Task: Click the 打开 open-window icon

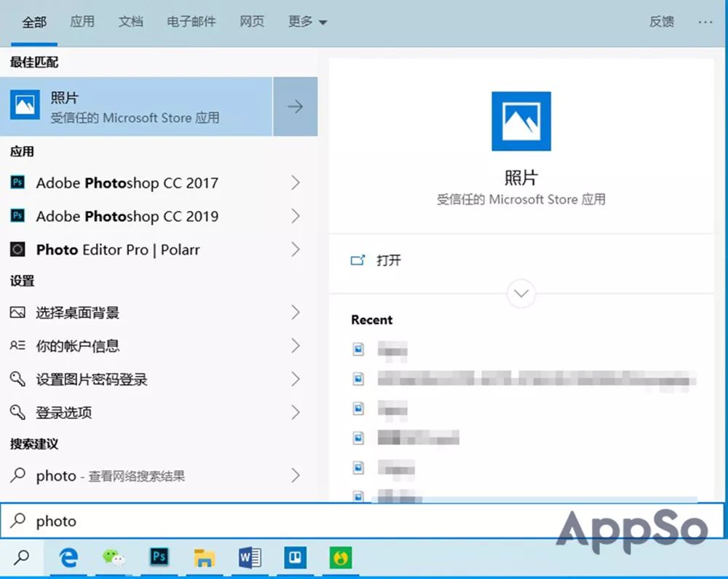Action: click(x=358, y=260)
